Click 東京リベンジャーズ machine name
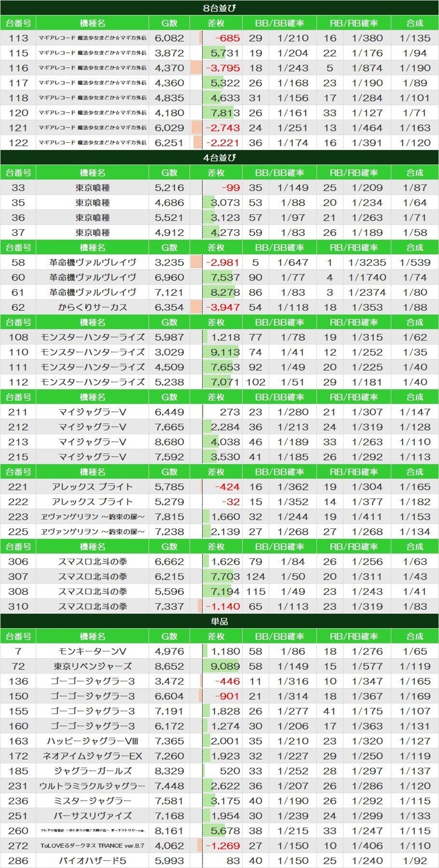 pyautogui.click(x=93, y=666)
